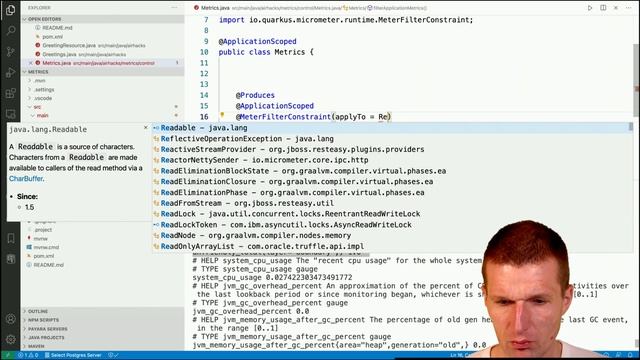Choose ReadFromStream suggestion
The image size is (640, 360).
coord(392,203)
